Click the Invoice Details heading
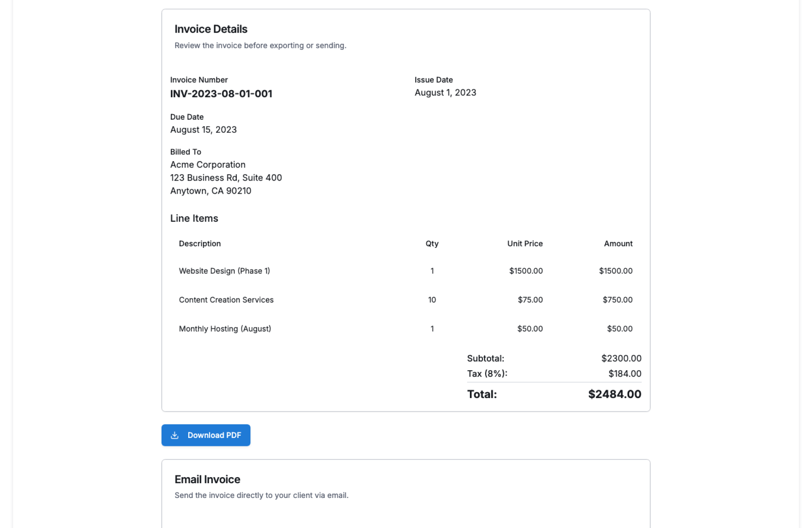812x528 pixels. (x=211, y=29)
